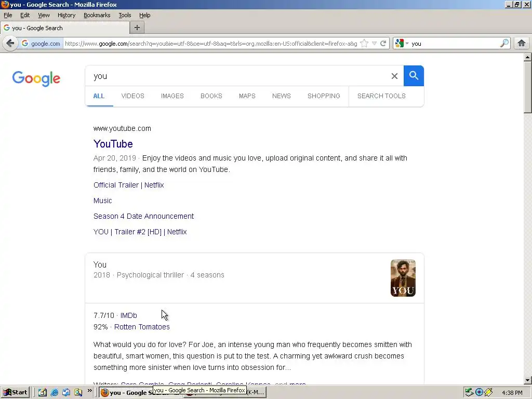
Task: Open the 'Official Trailer | Netflix' link
Action: (x=129, y=185)
